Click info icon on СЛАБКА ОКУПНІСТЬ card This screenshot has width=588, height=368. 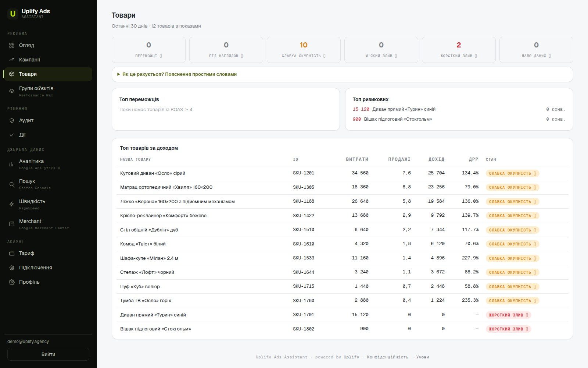tap(325, 56)
